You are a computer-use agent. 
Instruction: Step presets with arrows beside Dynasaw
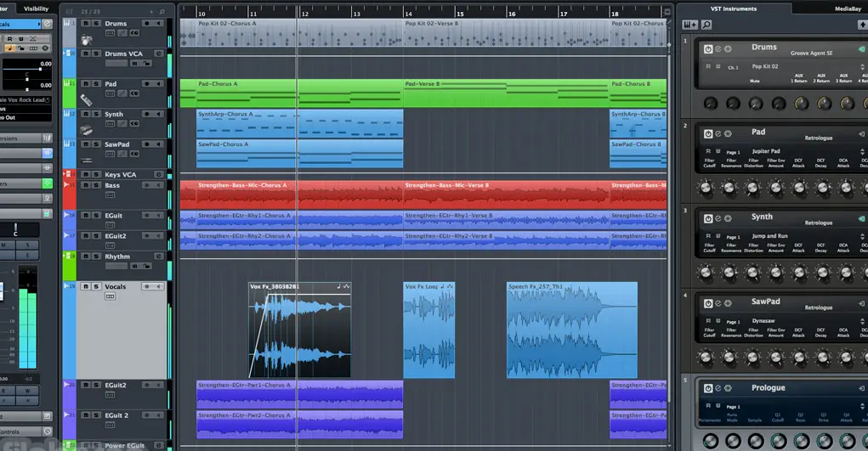pyautogui.click(x=862, y=320)
